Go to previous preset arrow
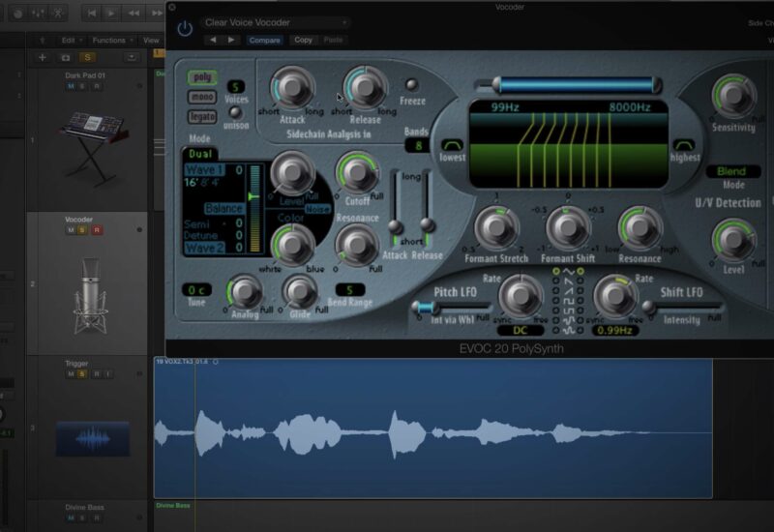The height and width of the screenshot is (532, 774). 213,40
